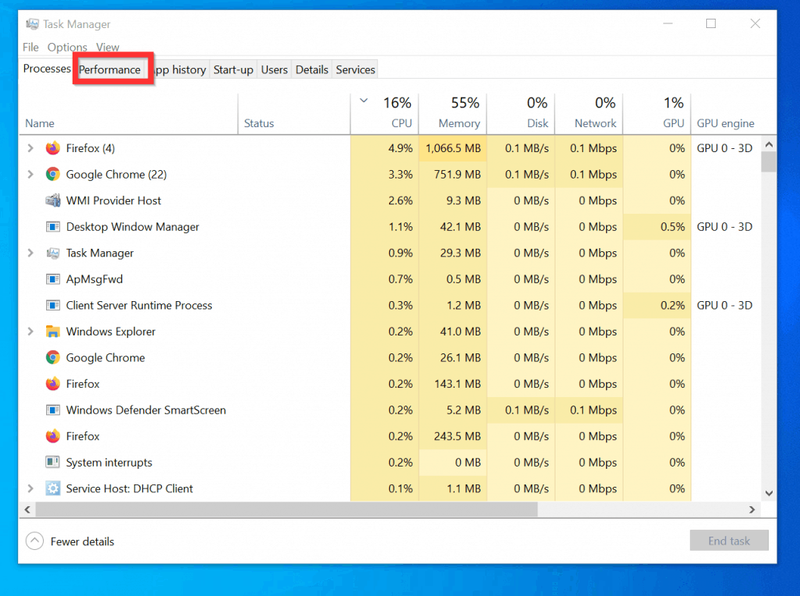This screenshot has width=800, height=596.
Task: Switch to the Users tab
Action: click(x=274, y=69)
